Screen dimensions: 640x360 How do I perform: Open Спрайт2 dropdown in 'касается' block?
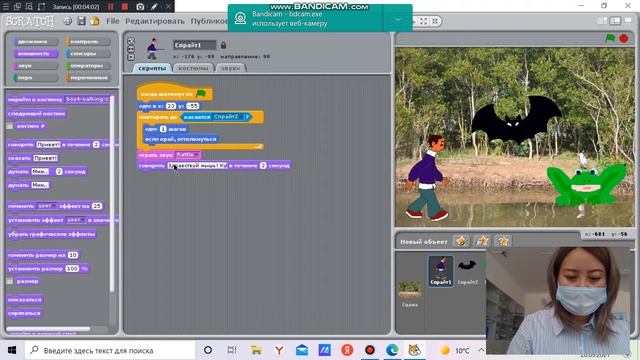click(228, 117)
